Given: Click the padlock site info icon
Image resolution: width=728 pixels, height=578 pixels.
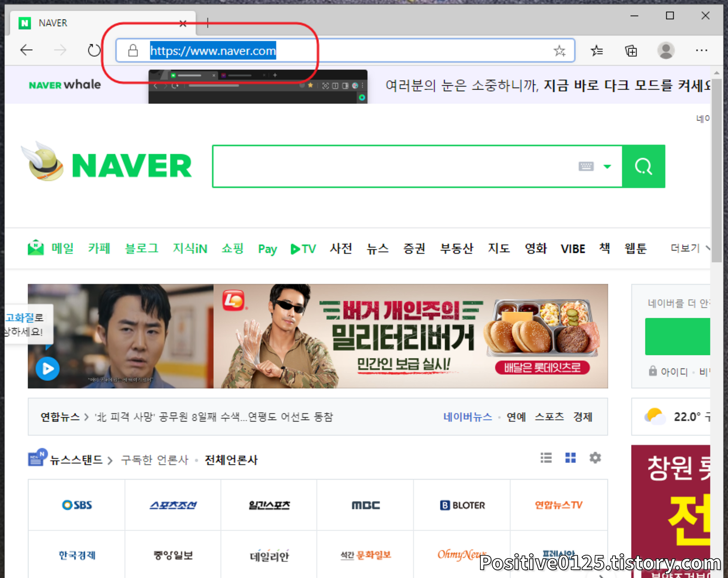Looking at the screenshot, I should tap(133, 50).
